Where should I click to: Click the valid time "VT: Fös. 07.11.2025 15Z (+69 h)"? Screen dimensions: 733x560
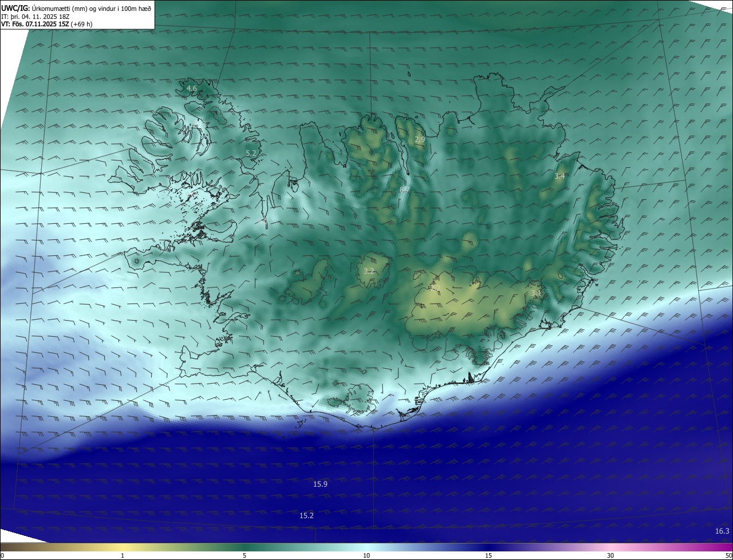(47, 24)
